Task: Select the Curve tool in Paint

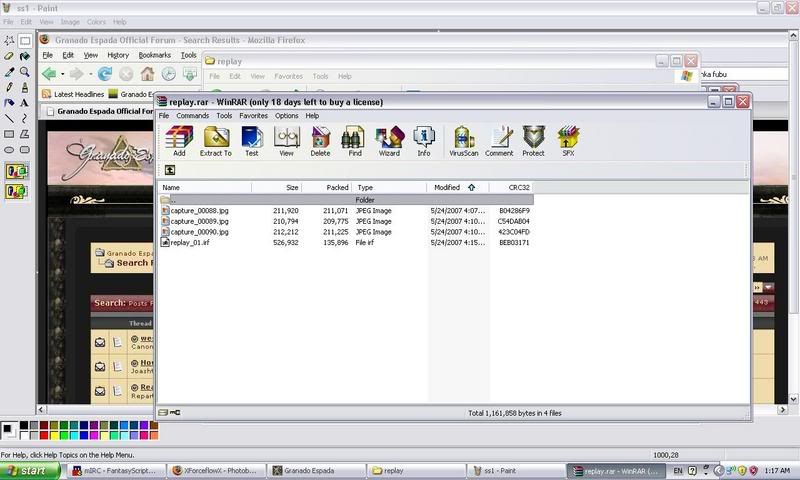Action: click(x=24, y=118)
